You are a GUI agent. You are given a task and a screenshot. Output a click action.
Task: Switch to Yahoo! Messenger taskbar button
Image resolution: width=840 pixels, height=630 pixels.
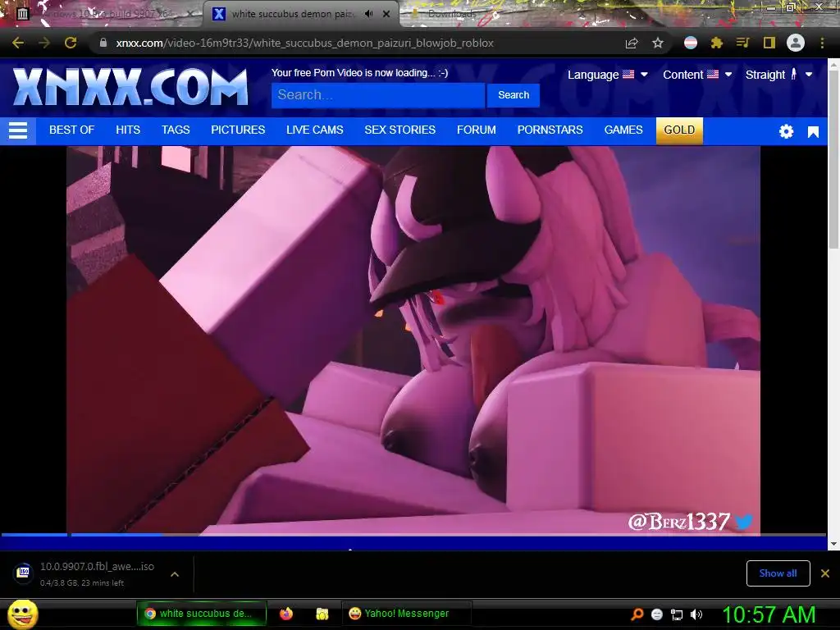(406, 614)
